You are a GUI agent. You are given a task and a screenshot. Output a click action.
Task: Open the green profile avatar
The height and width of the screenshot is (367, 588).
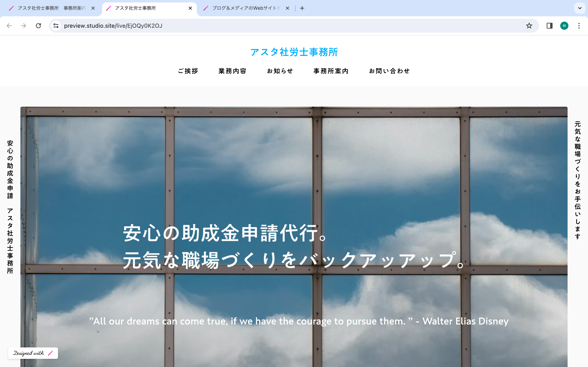564,26
